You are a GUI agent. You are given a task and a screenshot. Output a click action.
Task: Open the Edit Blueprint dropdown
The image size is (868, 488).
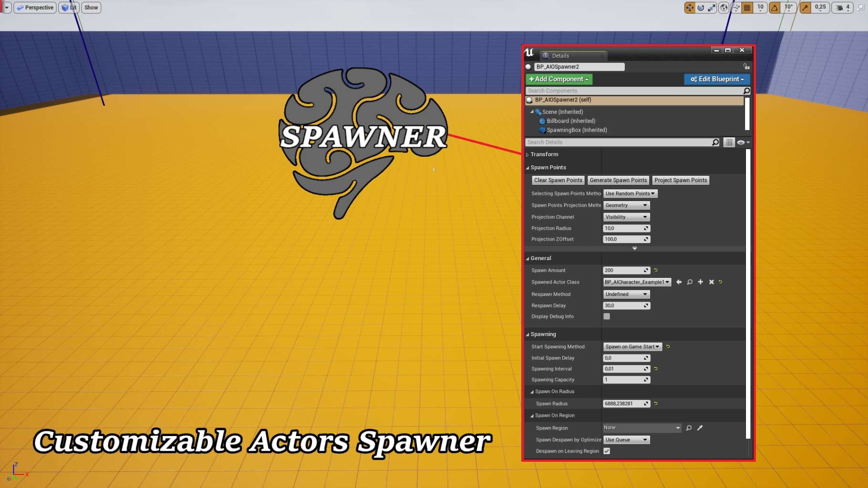[x=717, y=79]
